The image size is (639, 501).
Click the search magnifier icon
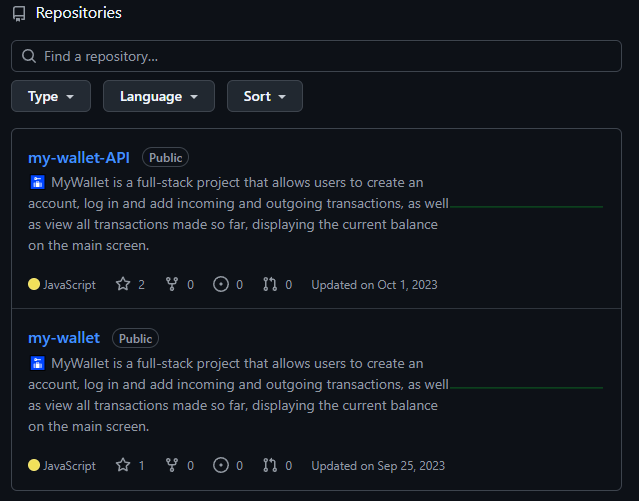point(29,56)
